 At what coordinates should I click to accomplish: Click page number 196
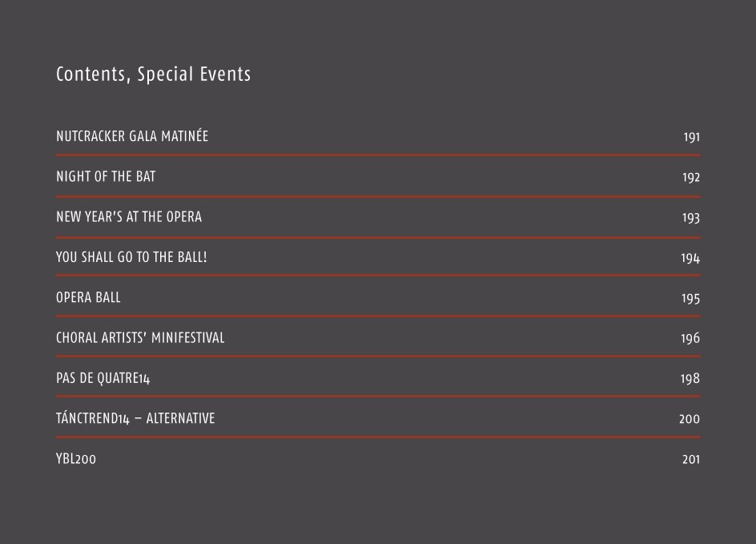(x=690, y=339)
